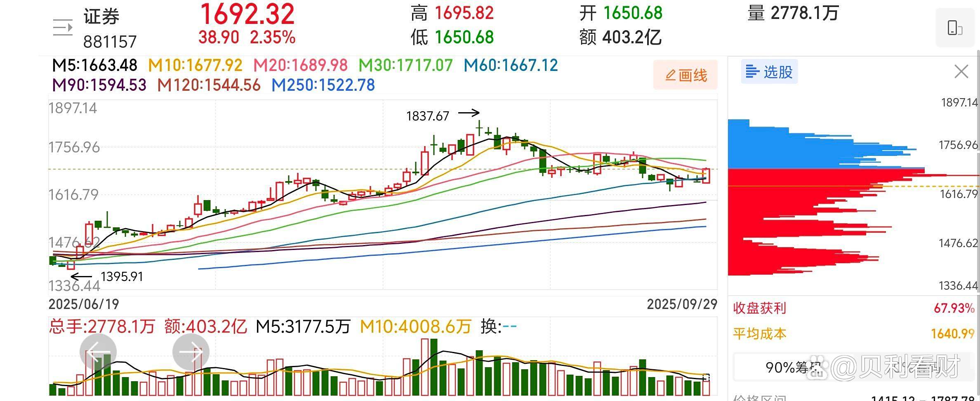Click the M250:1522.78 moving average label
The width and height of the screenshot is (980, 401).
click(x=323, y=85)
